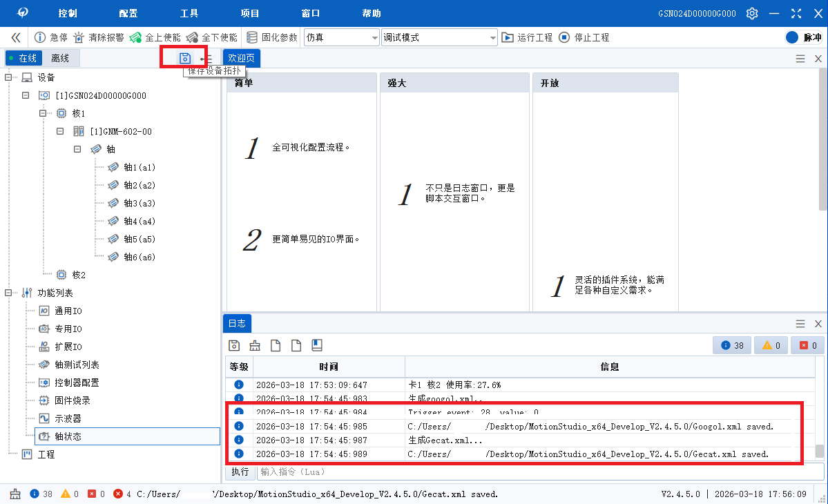Switch to 离线 offline mode
The width and height of the screenshot is (828, 504).
[x=60, y=59]
